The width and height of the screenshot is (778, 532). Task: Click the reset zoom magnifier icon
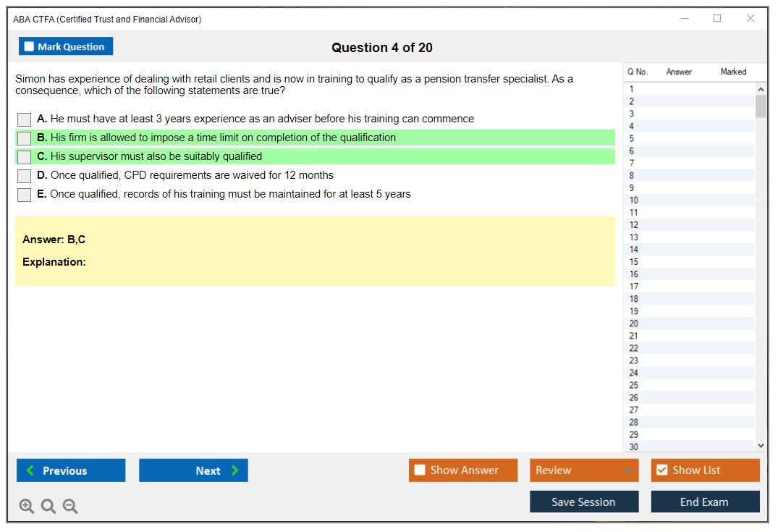point(48,507)
